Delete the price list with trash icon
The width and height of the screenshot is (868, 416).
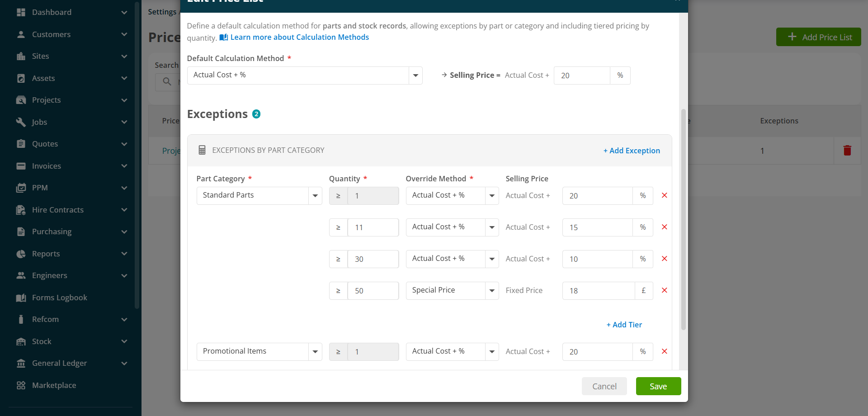tap(847, 151)
